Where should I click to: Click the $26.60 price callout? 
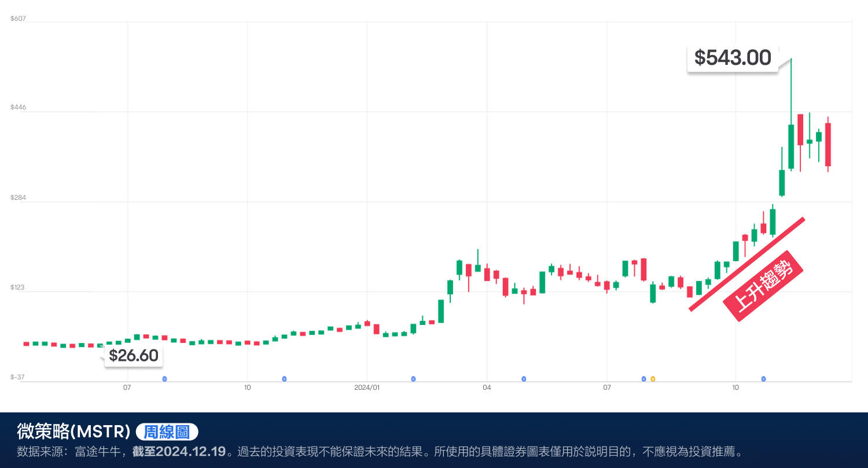point(133,356)
